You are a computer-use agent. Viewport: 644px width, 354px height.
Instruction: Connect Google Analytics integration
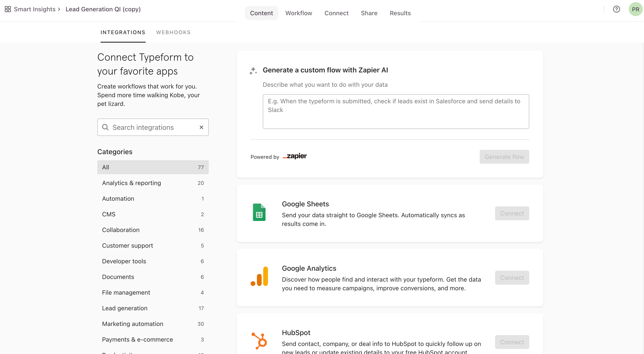click(512, 278)
